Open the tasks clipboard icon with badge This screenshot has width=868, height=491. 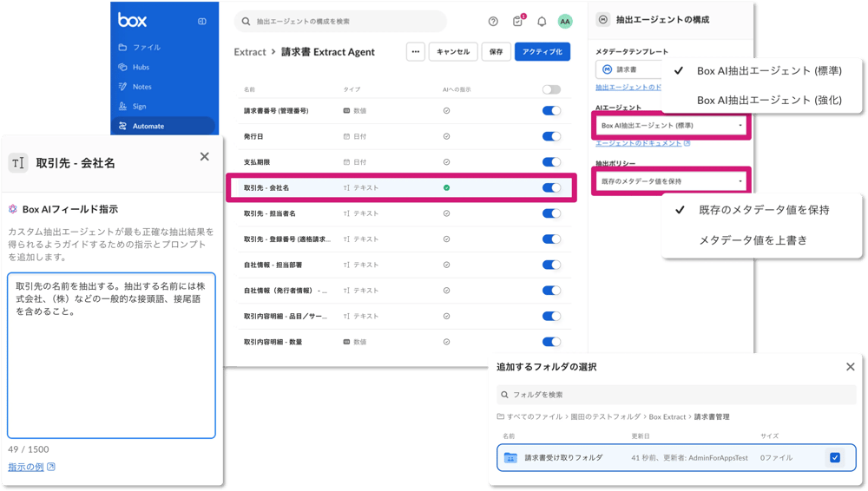[x=518, y=21]
